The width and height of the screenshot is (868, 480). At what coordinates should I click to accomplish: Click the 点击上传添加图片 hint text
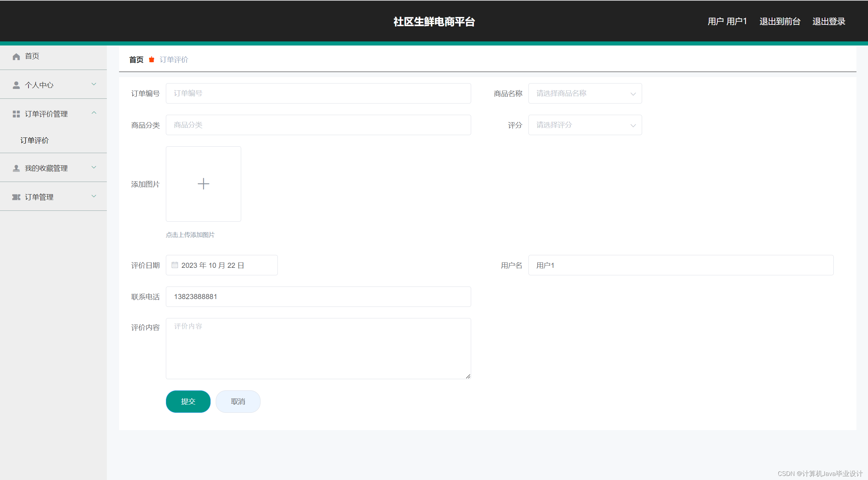point(190,235)
